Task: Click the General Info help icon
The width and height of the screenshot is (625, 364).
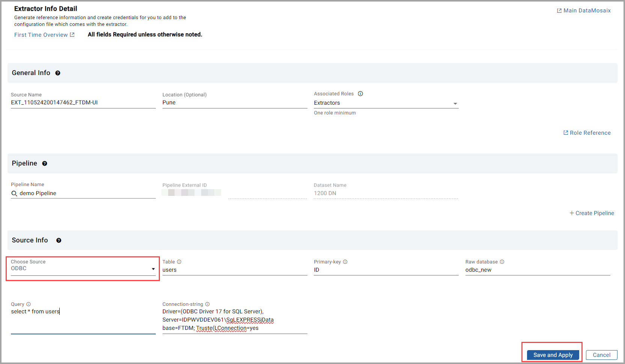Action: point(58,73)
